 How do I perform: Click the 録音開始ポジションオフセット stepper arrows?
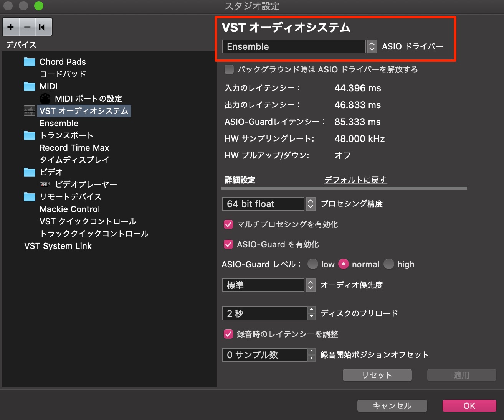coord(312,355)
